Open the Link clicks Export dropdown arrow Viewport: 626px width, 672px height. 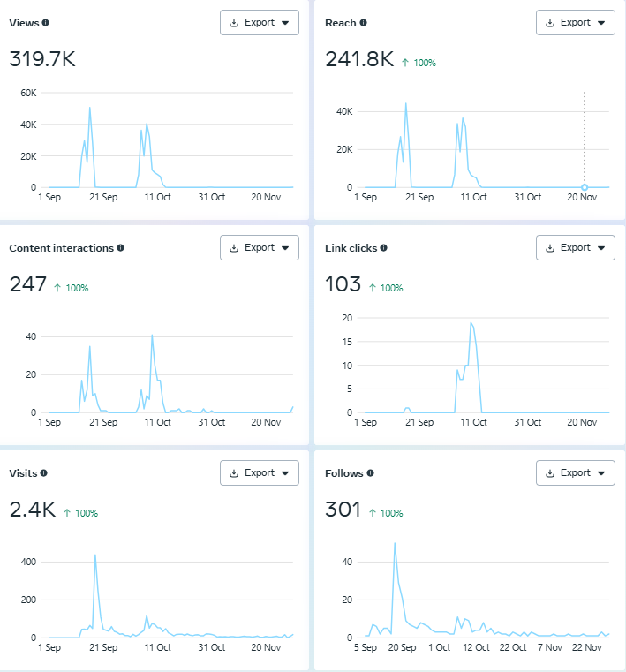click(x=600, y=248)
